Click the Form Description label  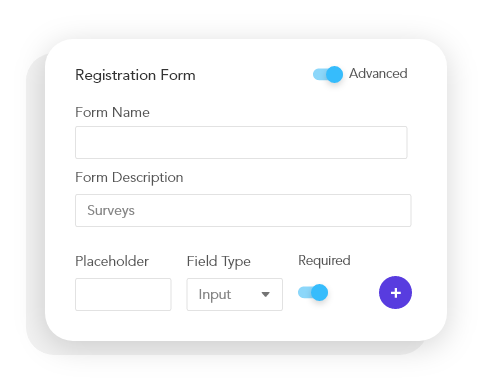pyautogui.click(x=129, y=178)
